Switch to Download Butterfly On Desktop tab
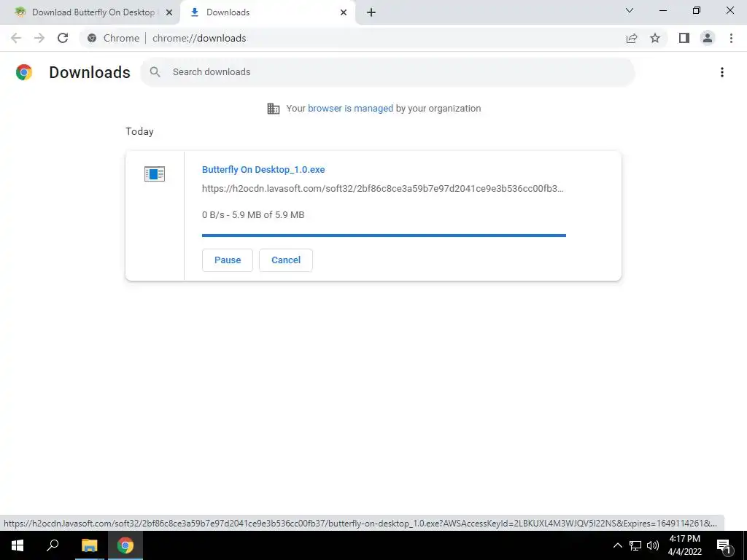Screen dimensions: 747x560 [90, 12]
